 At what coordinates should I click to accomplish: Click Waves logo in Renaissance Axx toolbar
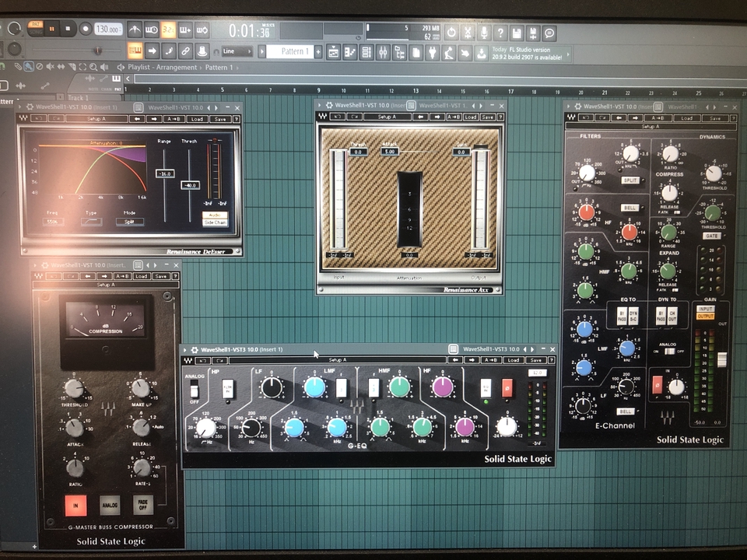click(x=322, y=117)
